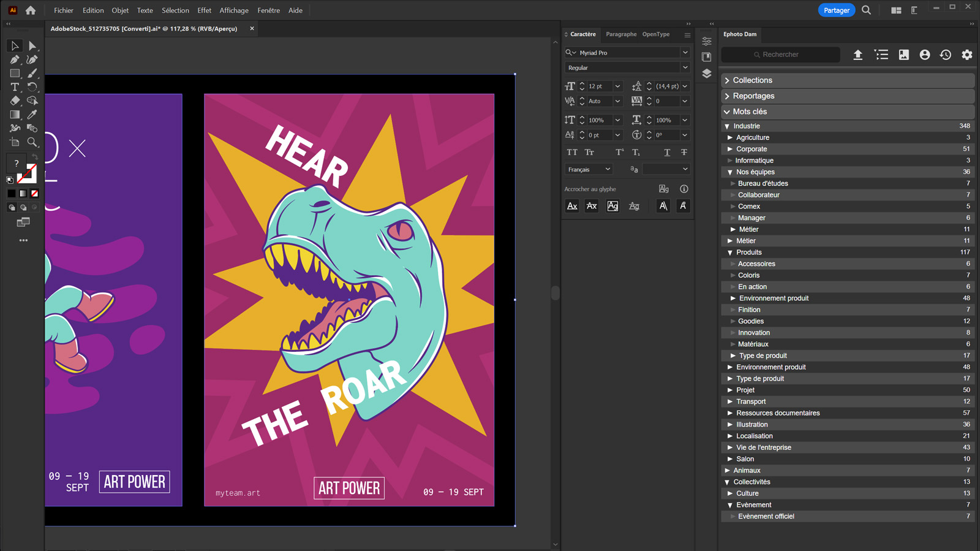
Task: Open the Fichier menu
Action: coord(63,10)
